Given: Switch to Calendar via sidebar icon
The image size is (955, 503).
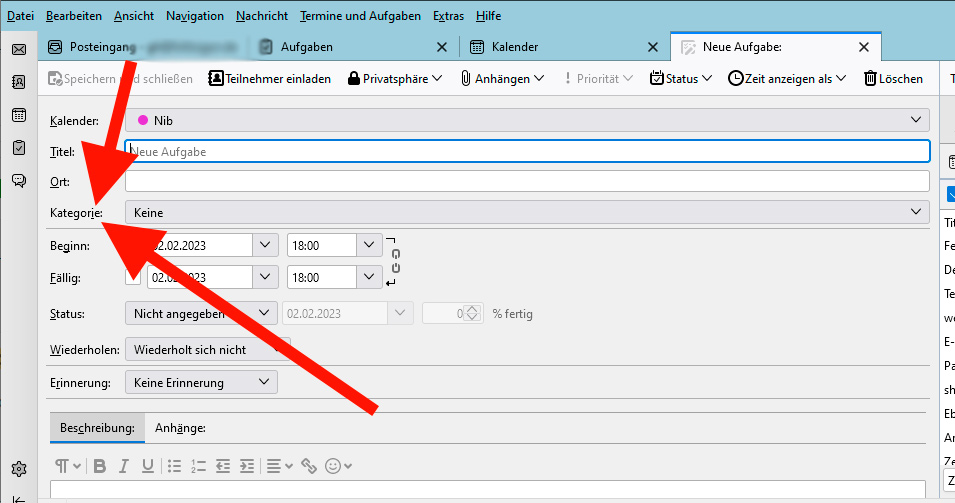Looking at the screenshot, I should point(18,115).
